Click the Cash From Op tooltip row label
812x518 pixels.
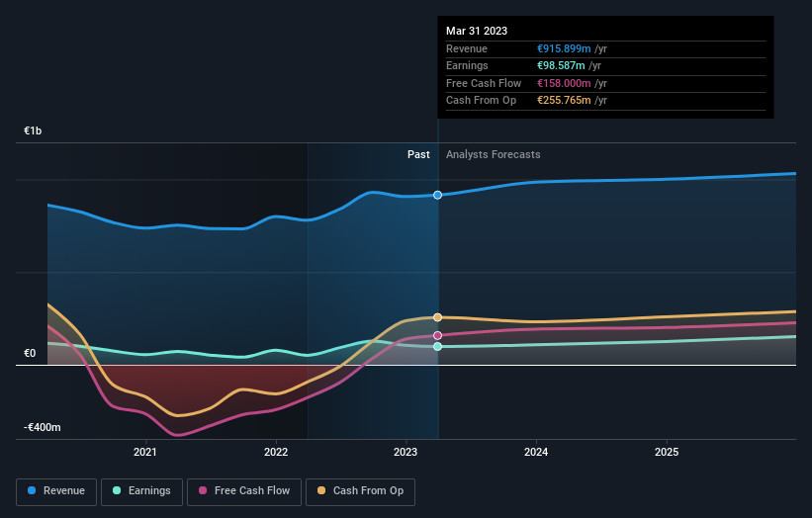[481, 101]
